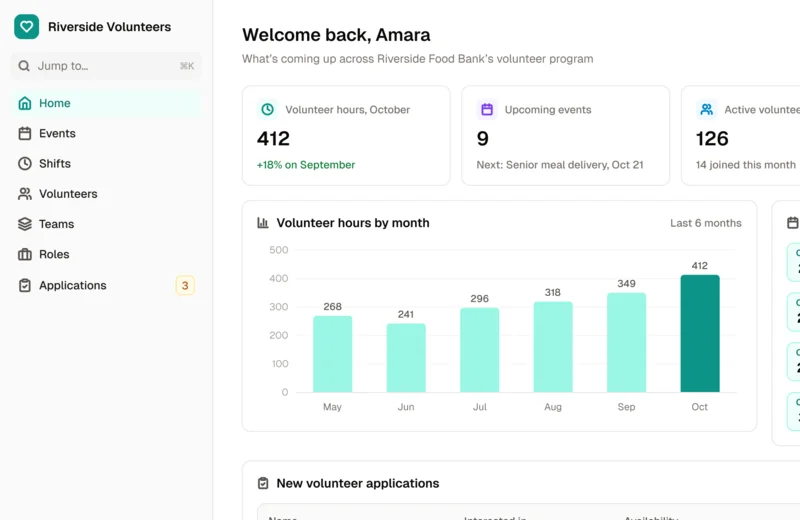The height and width of the screenshot is (520, 800).
Task: Click the 126 active volunteers value
Action: [x=712, y=139]
